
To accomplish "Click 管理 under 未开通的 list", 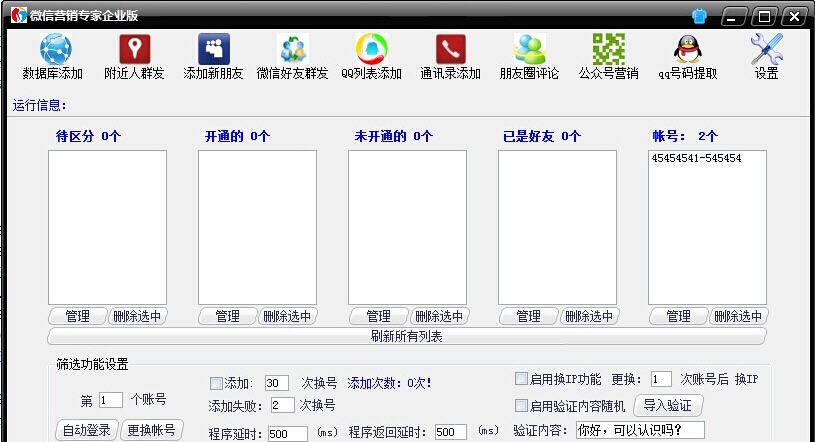I will click(378, 316).
